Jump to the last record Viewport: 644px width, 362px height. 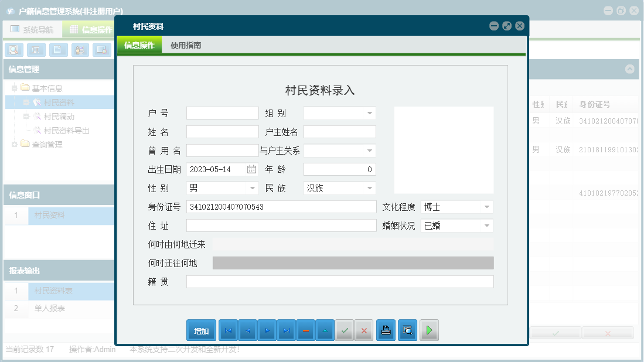pyautogui.click(x=286, y=330)
